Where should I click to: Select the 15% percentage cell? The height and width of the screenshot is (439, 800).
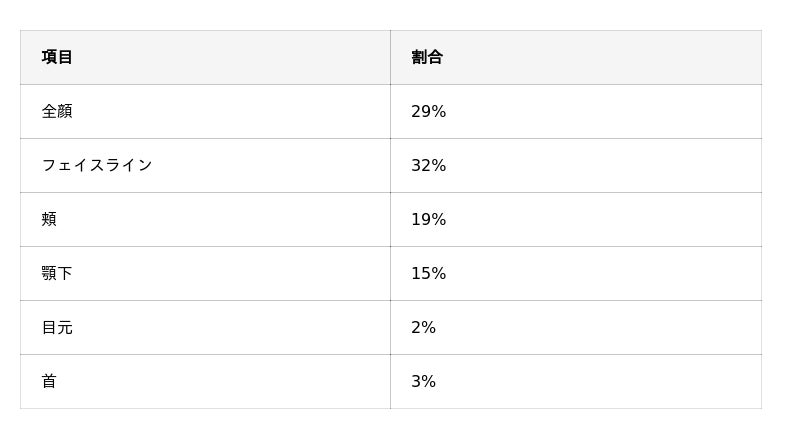pyautogui.click(x=428, y=273)
